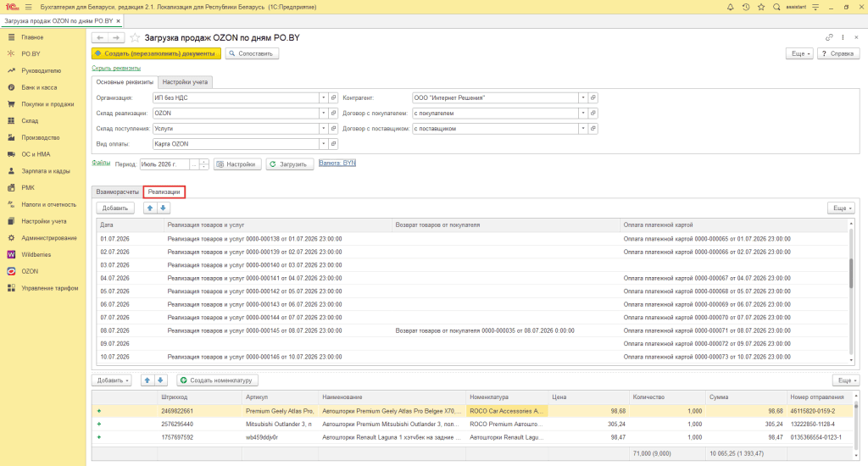The height and width of the screenshot is (466, 868).
Task: Open notifications bell
Action: 730,7
